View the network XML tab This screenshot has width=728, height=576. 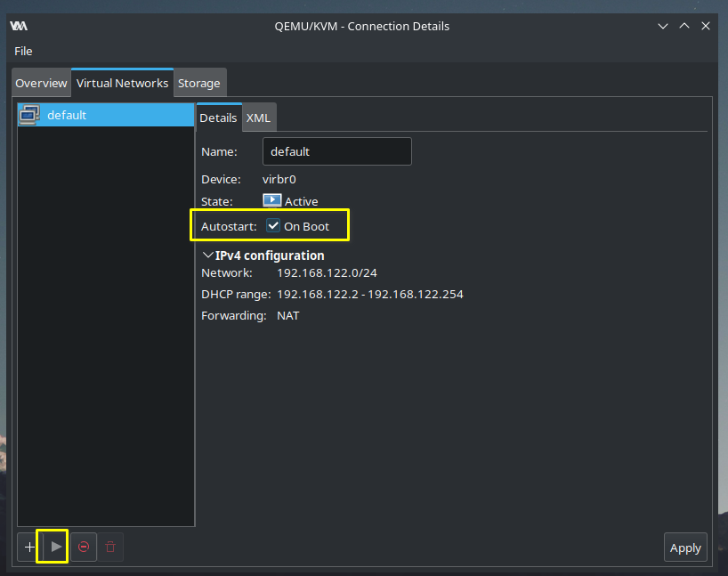(x=258, y=118)
